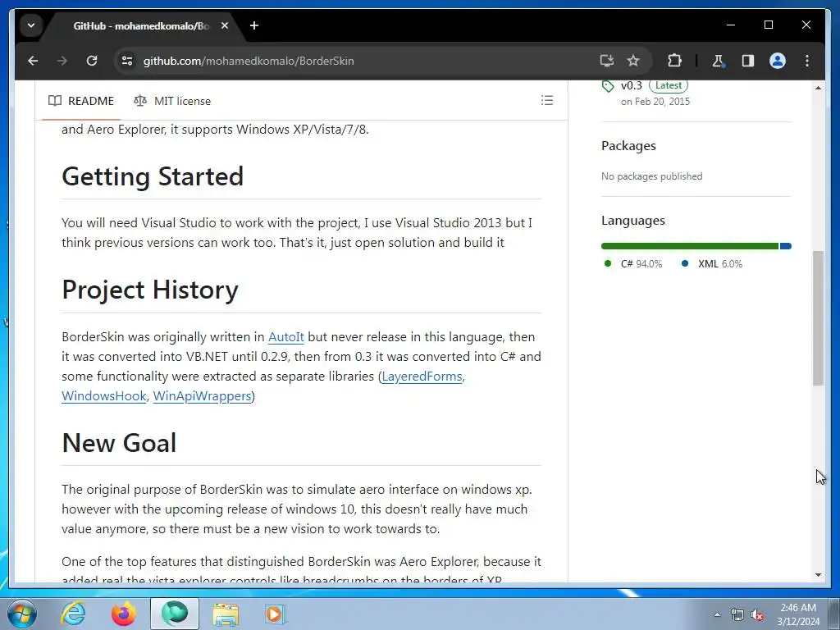Open the media player taskbar icon
This screenshot has height=630, width=840.
276,614
